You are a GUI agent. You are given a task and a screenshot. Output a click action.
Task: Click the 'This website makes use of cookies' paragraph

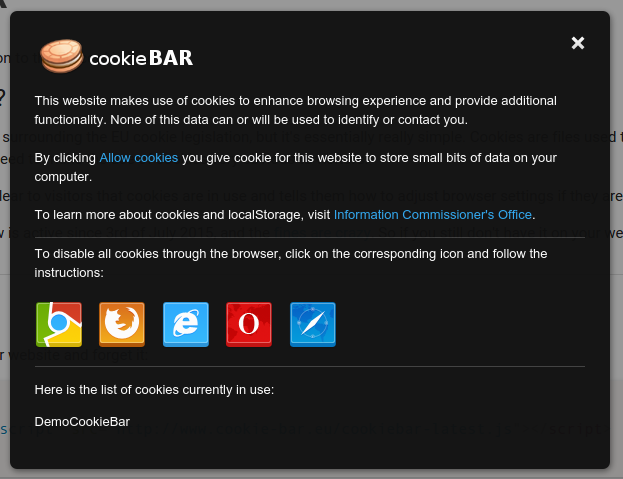[x=296, y=110]
